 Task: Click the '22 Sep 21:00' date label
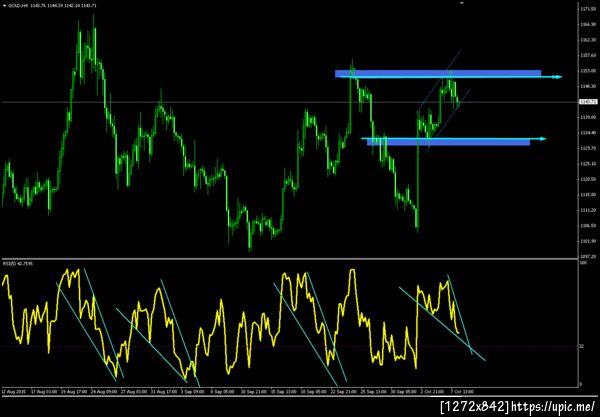[x=344, y=392]
